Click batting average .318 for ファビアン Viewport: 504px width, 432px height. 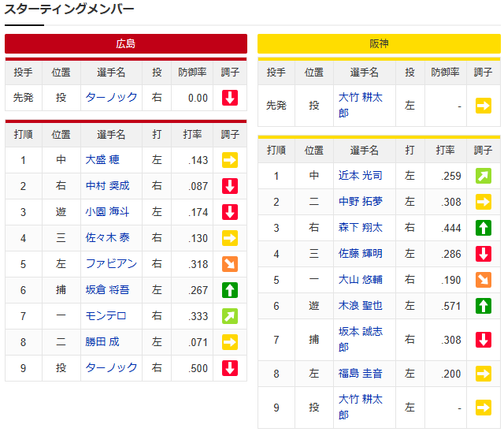pos(198,264)
